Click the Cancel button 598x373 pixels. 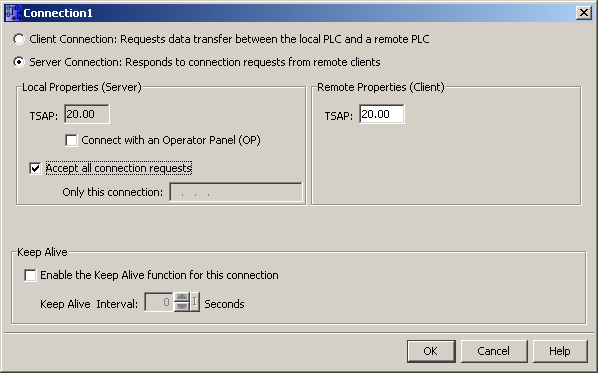[494, 351]
